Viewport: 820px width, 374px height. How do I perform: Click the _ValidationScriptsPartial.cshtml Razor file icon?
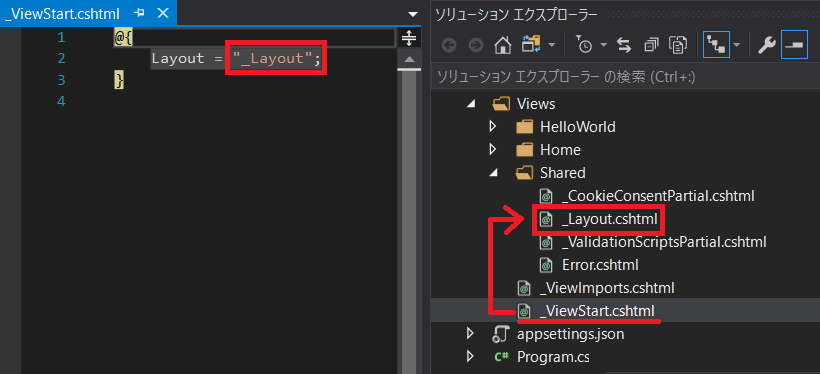(546, 243)
